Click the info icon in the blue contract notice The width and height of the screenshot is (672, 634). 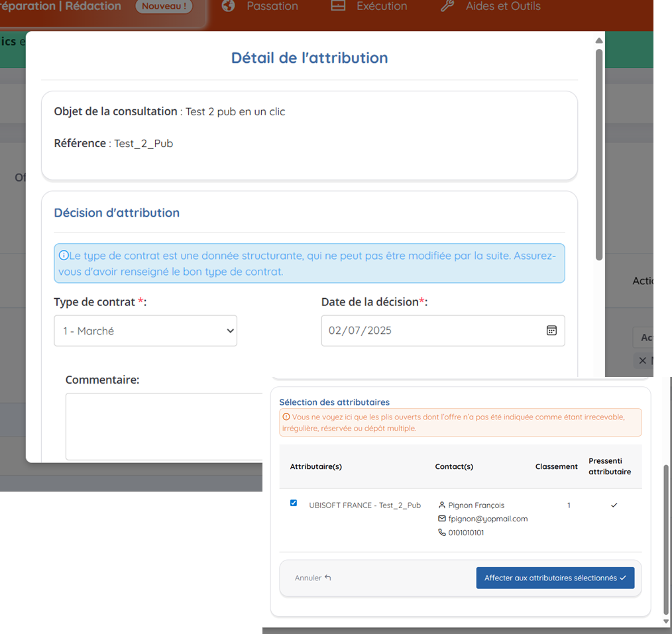pyautogui.click(x=64, y=256)
